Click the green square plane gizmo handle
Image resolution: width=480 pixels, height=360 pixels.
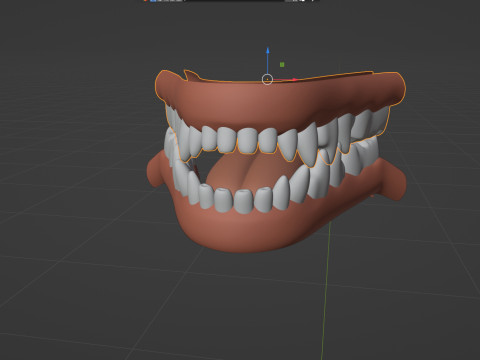(282, 65)
